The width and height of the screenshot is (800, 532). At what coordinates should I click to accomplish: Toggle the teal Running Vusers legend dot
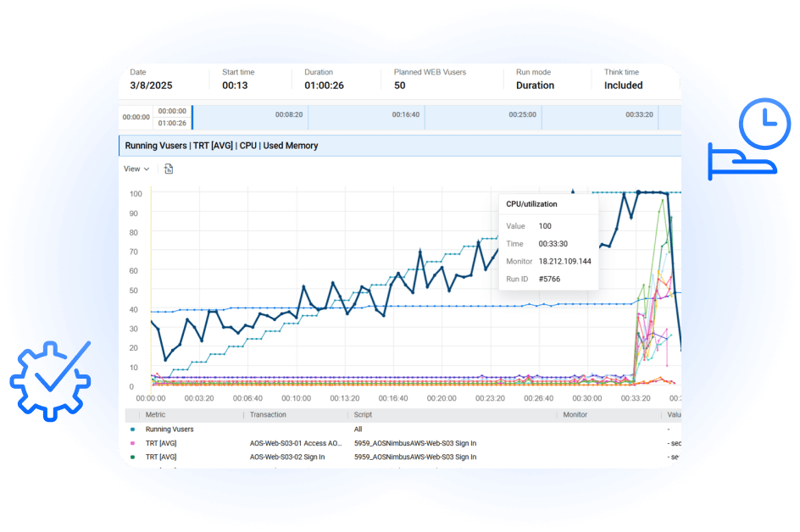click(x=133, y=429)
